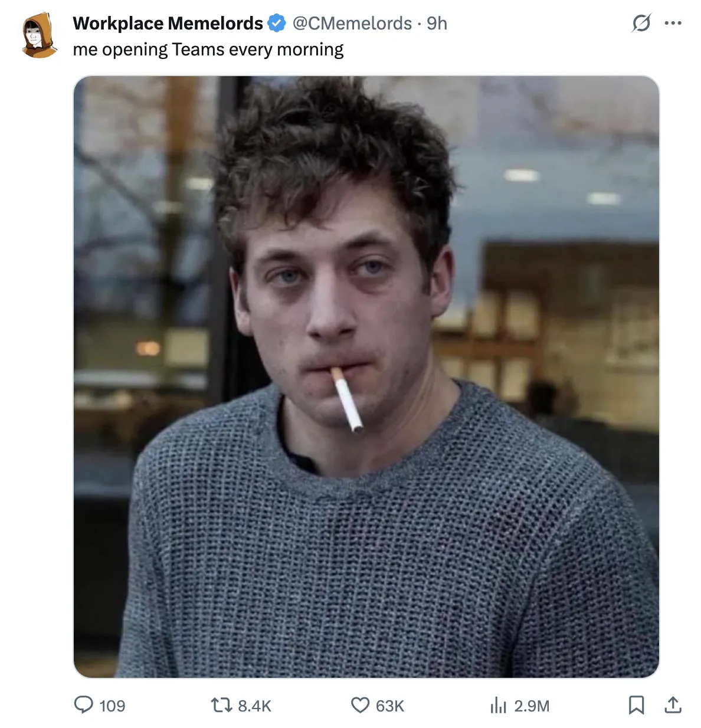701x728 pixels.
Task: Open the Grok explain icon
Action: click(641, 24)
